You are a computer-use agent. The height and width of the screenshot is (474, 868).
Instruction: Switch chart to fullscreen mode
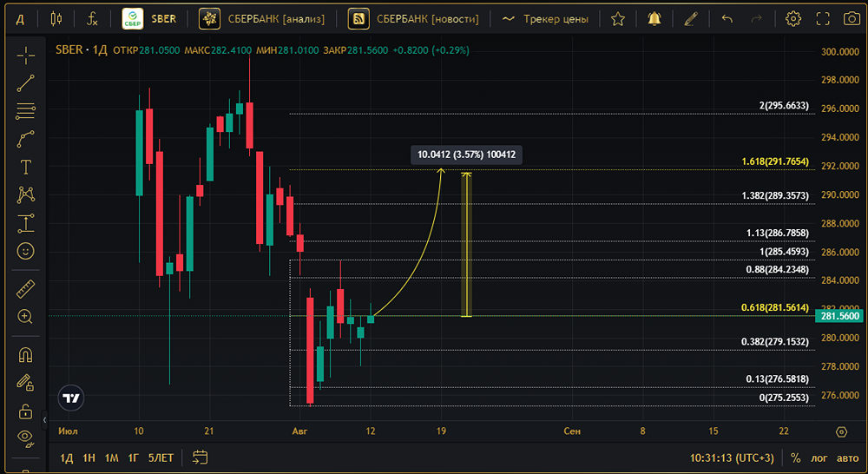tap(823, 19)
